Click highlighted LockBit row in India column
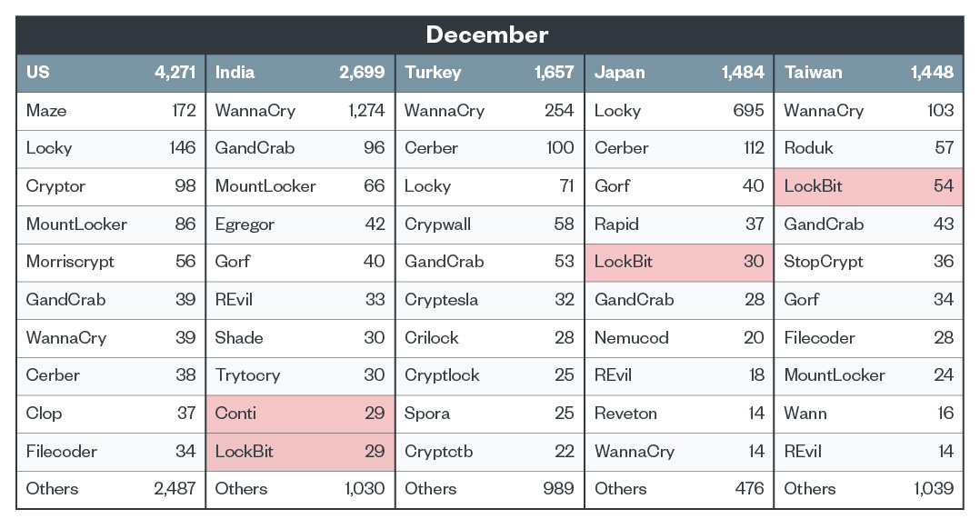Image resolution: width=980 pixels, height=529 pixels. point(300,451)
